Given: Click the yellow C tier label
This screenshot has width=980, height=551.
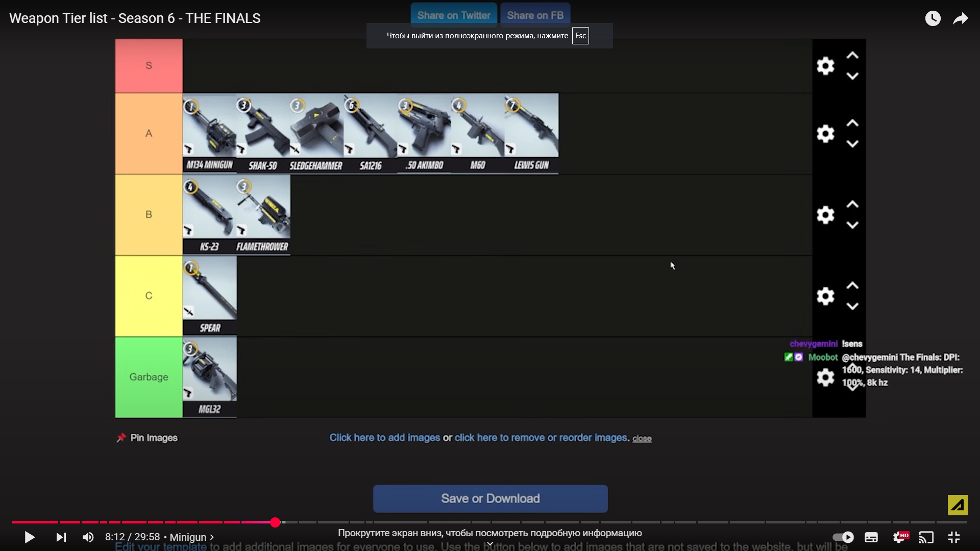Looking at the screenshot, I should [x=149, y=296].
